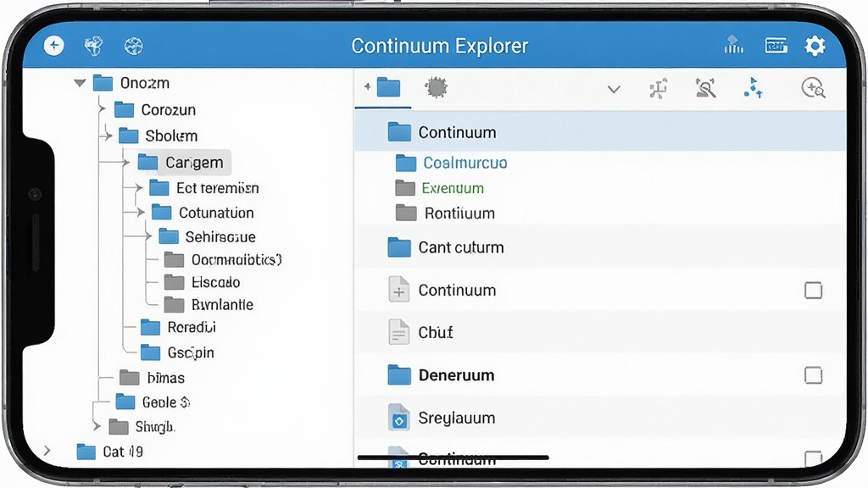Click the blue sparkle arrow toolbar icon
The height and width of the screenshot is (488, 868).
pyautogui.click(x=753, y=87)
